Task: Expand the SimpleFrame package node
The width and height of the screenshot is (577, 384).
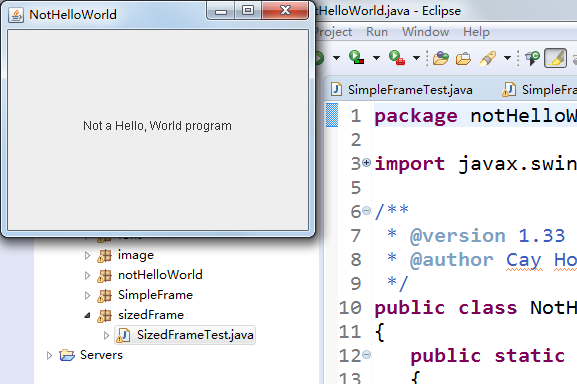Action: (87, 295)
